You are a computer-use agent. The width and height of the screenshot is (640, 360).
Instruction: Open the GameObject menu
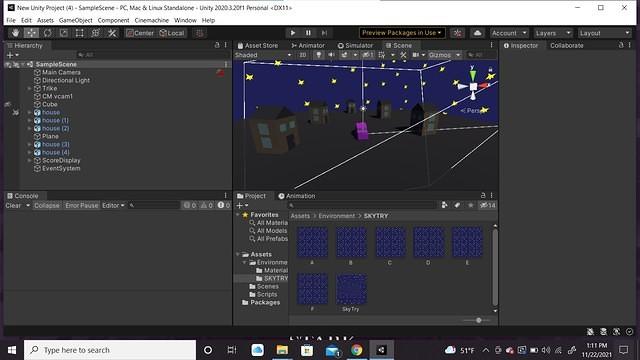pos(76,20)
